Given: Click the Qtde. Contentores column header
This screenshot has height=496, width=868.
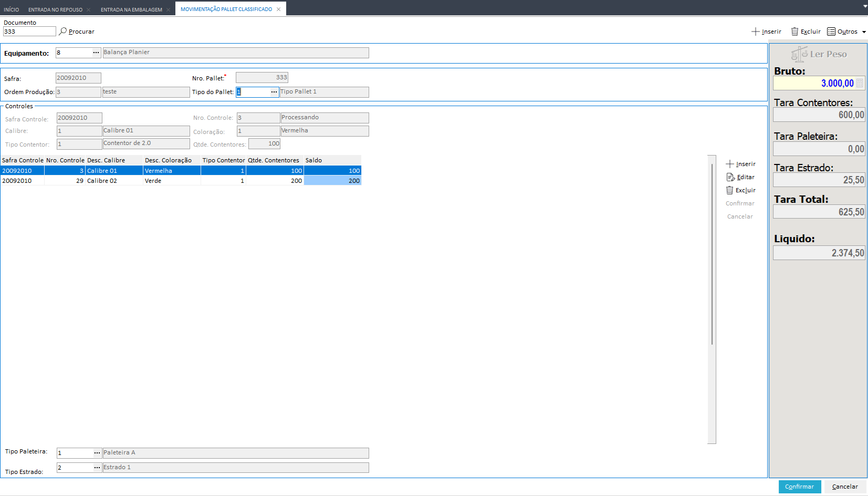Looking at the screenshot, I should coord(275,160).
